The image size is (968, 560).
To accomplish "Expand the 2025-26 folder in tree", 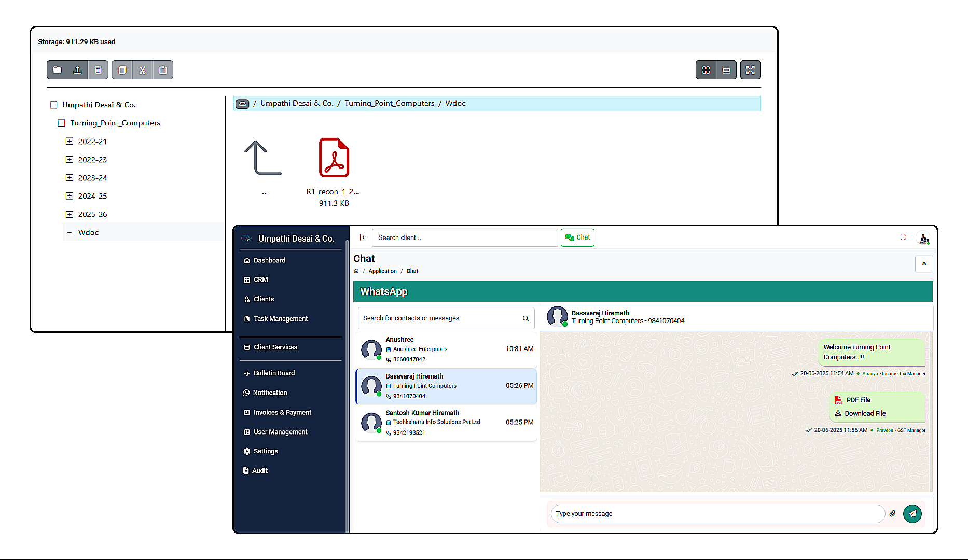I will 70,214.
